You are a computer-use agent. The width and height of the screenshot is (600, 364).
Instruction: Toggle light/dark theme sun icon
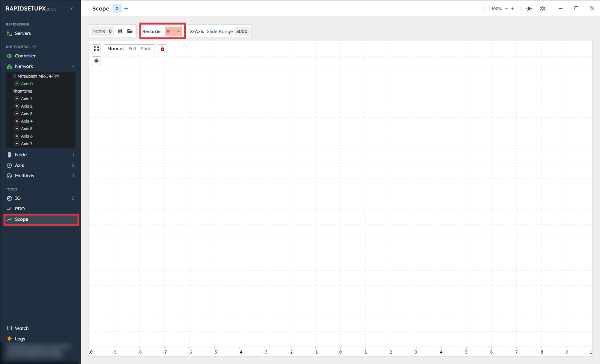coord(529,9)
